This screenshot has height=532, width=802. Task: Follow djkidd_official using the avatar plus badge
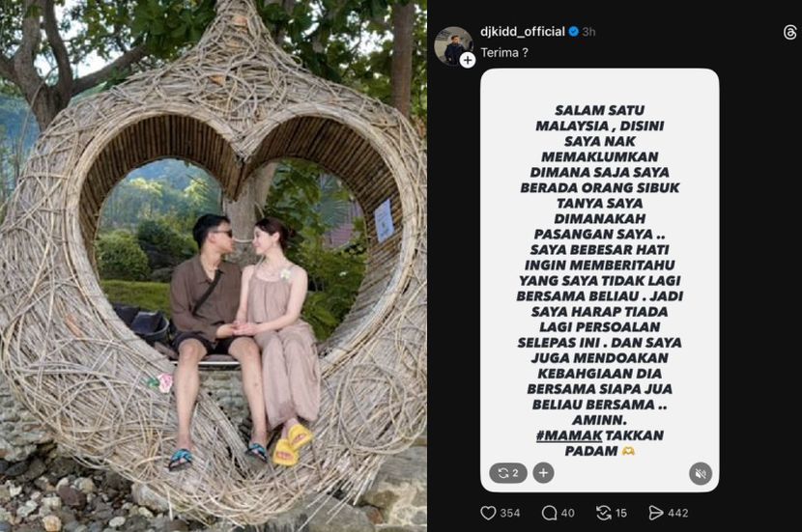(x=467, y=60)
